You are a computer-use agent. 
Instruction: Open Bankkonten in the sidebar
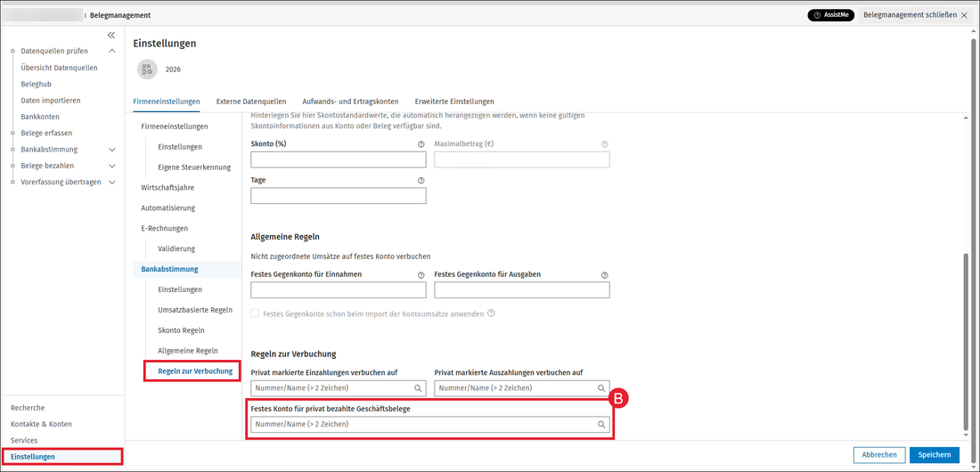(40, 117)
